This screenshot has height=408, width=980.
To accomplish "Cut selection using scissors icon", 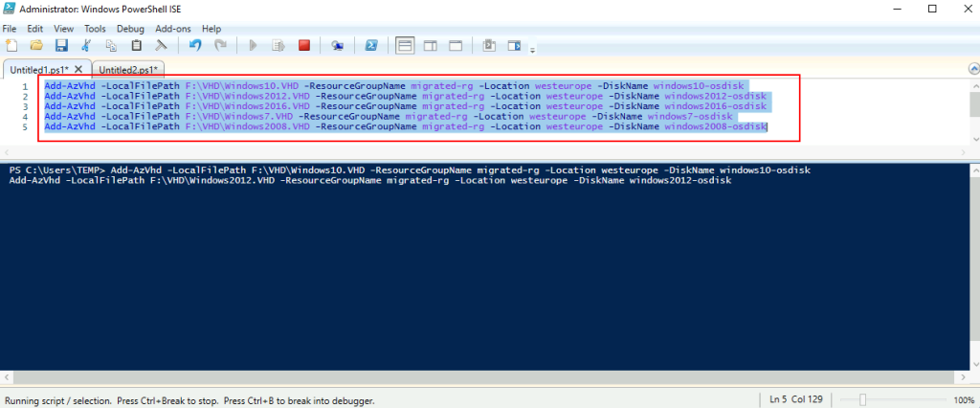I will [86, 45].
